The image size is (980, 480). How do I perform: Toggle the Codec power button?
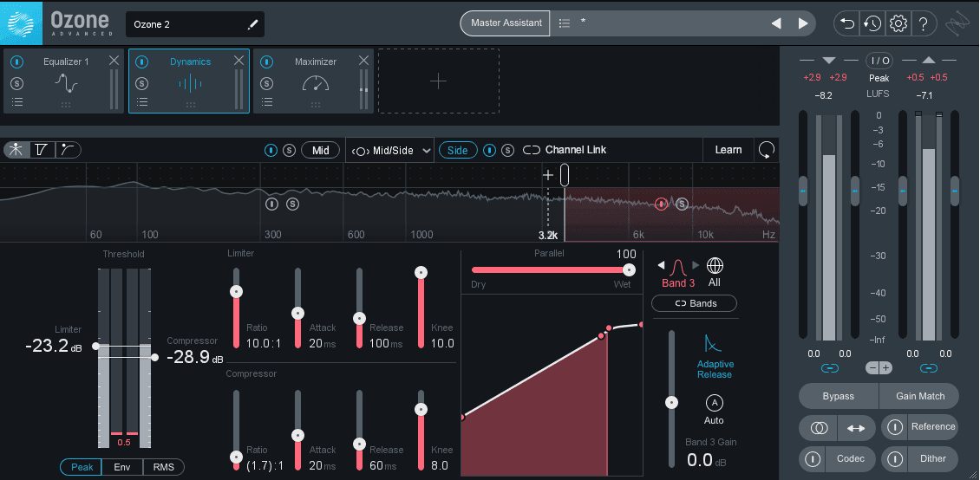[813, 459]
